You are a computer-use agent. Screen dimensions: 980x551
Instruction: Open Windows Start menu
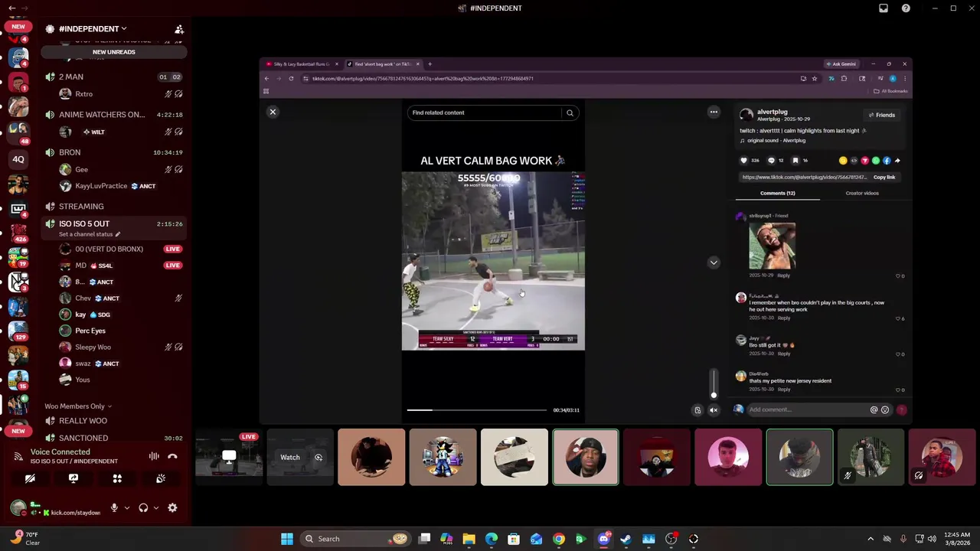[286, 539]
